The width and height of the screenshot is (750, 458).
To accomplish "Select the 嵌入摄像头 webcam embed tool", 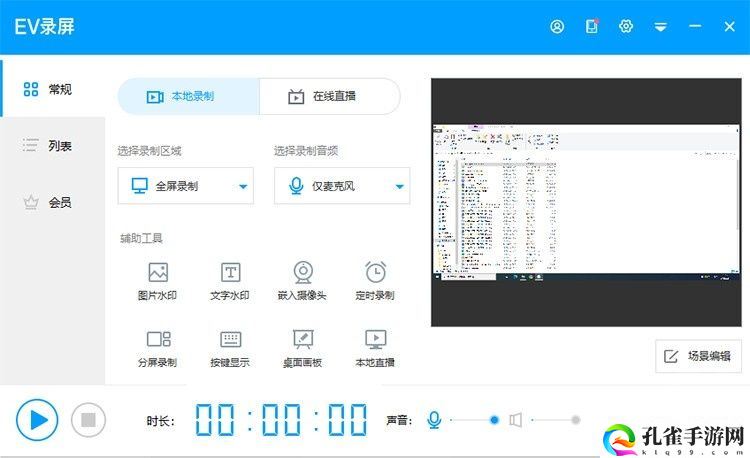I will coord(302,280).
